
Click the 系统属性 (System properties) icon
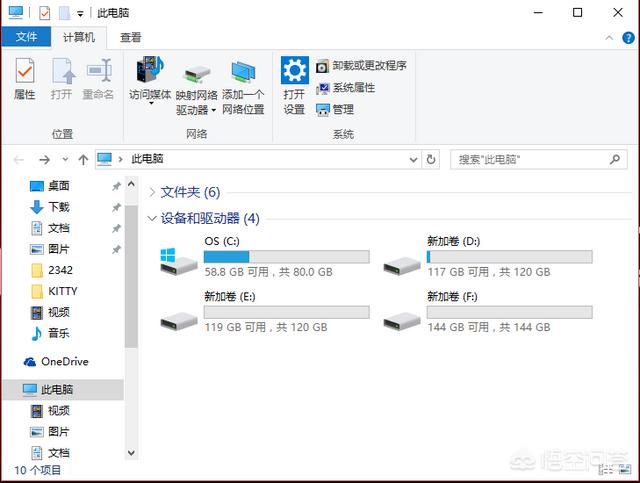[x=322, y=88]
